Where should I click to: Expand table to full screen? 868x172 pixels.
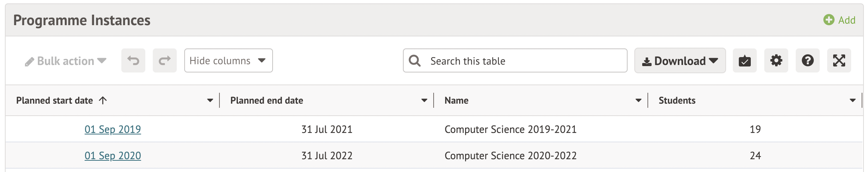[x=839, y=60]
